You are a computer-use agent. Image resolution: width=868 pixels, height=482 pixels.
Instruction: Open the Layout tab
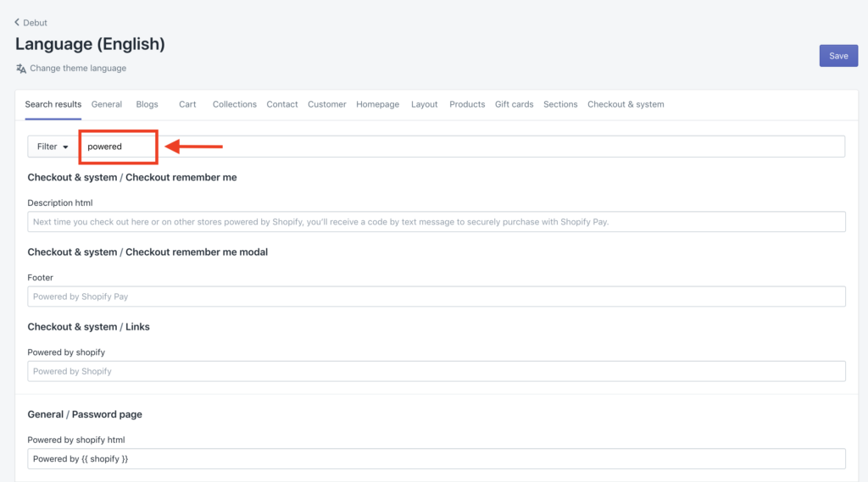[x=424, y=104]
